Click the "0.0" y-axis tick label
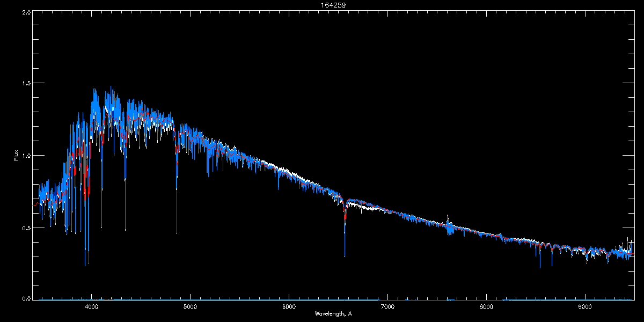Screen dimensions: 644x322 point(25,298)
